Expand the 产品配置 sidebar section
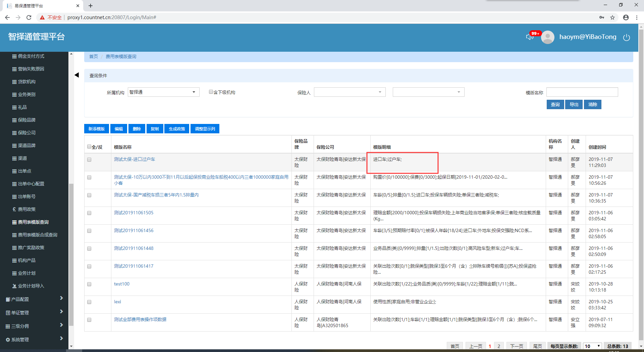Viewport: 644px width, 352px height. click(x=34, y=299)
